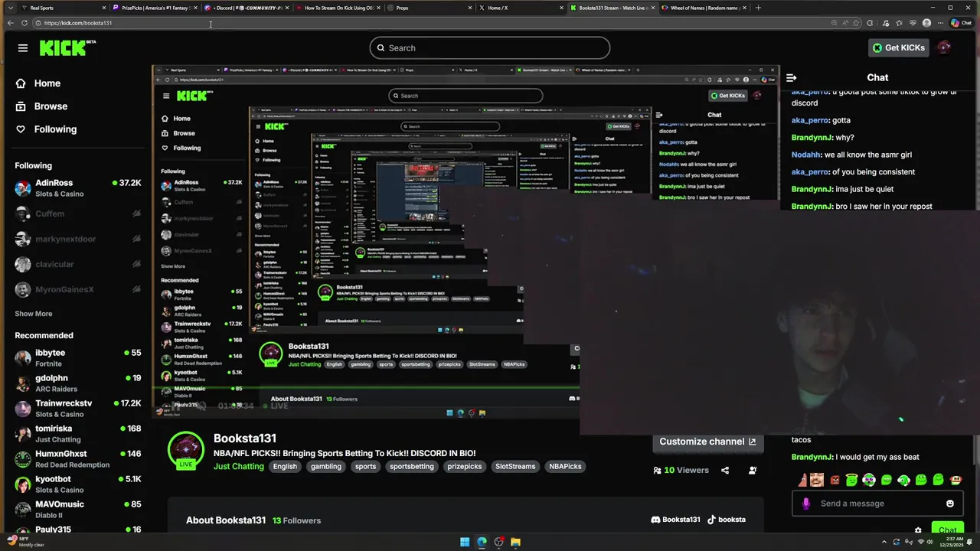The image size is (980, 551).
Task: Open markynextdoor offline channel
Action: 77,239
